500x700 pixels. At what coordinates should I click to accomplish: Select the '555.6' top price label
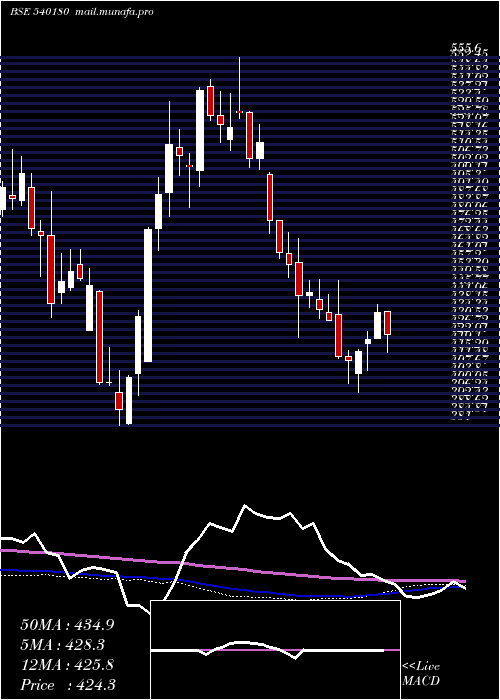pos(465,46)
